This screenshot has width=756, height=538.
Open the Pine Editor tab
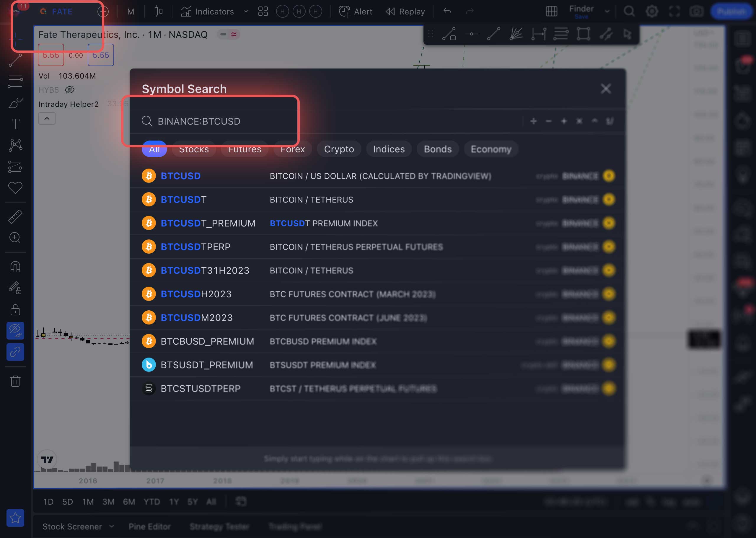pos(149,526)
